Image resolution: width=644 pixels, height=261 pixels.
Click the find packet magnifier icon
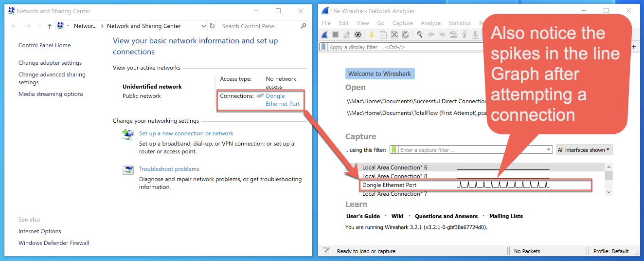419,35
